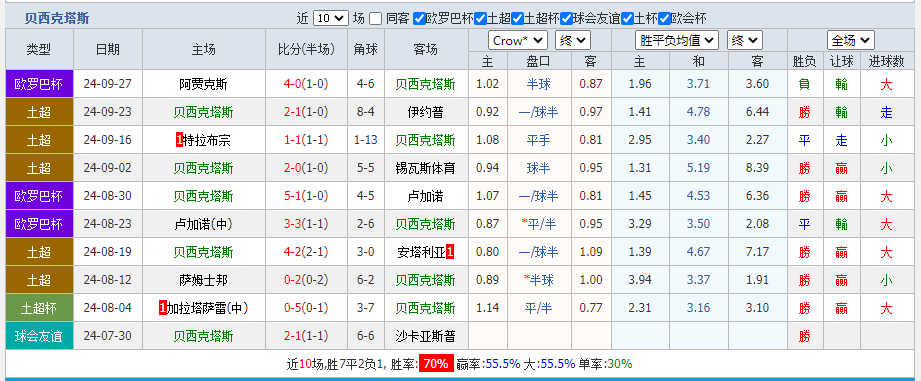Click the red card marker beside 特拉布宗

click(179, 140)
